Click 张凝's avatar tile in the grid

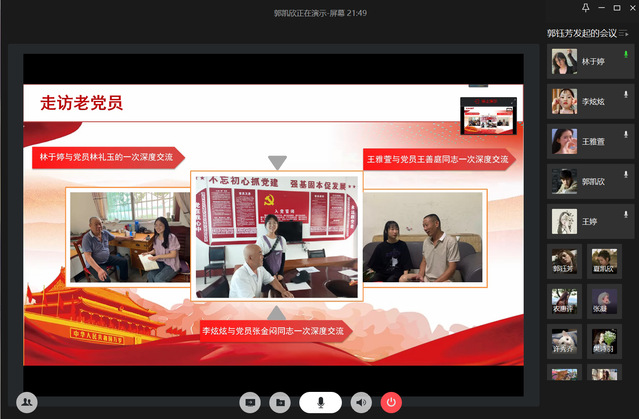[601, 299]
